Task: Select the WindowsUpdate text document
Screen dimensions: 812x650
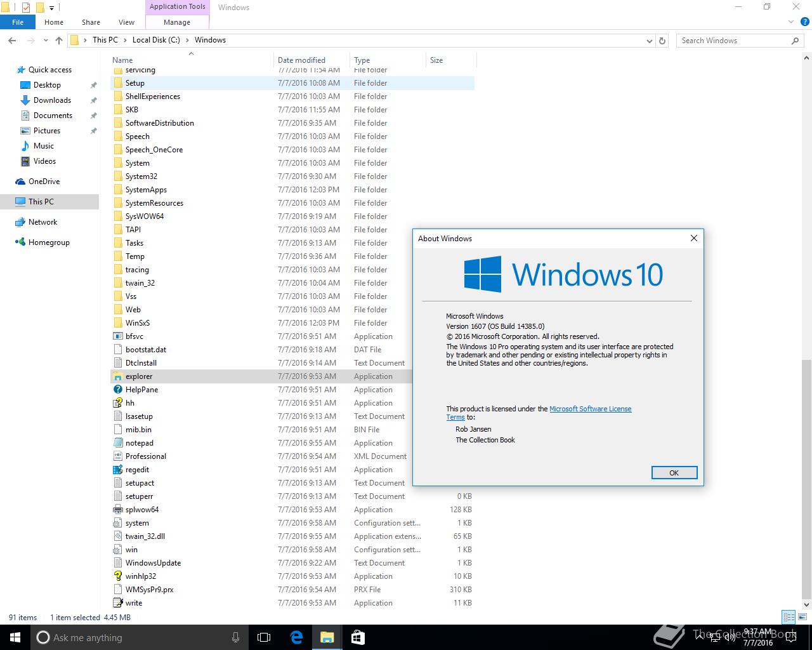Action: coord(153,563)
